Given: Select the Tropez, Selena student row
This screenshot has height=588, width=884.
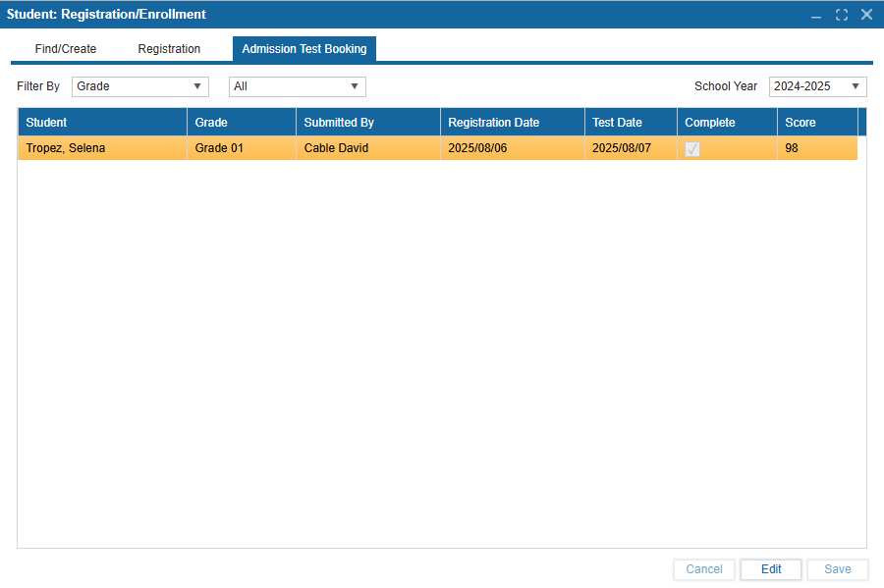Looking at the screenshot, I should [102, 149].
